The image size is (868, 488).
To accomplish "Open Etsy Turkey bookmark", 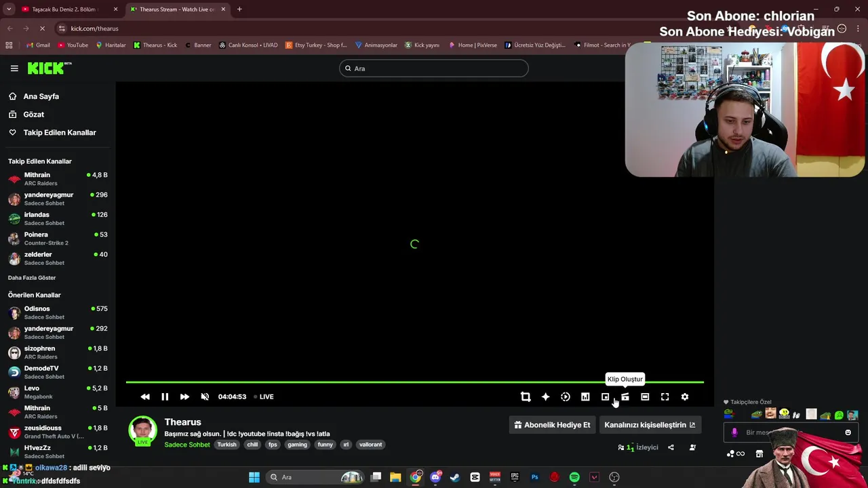I will pyautogui.click(x=316, y=45).
